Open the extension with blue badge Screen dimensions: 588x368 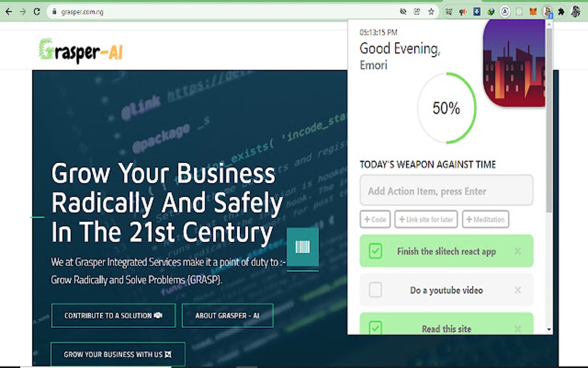tap(548, 12)
